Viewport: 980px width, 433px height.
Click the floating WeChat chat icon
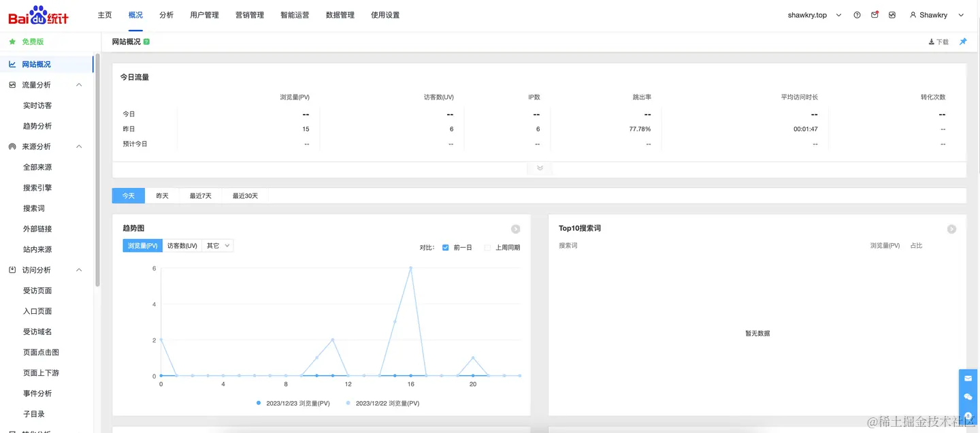coord(968,397)
